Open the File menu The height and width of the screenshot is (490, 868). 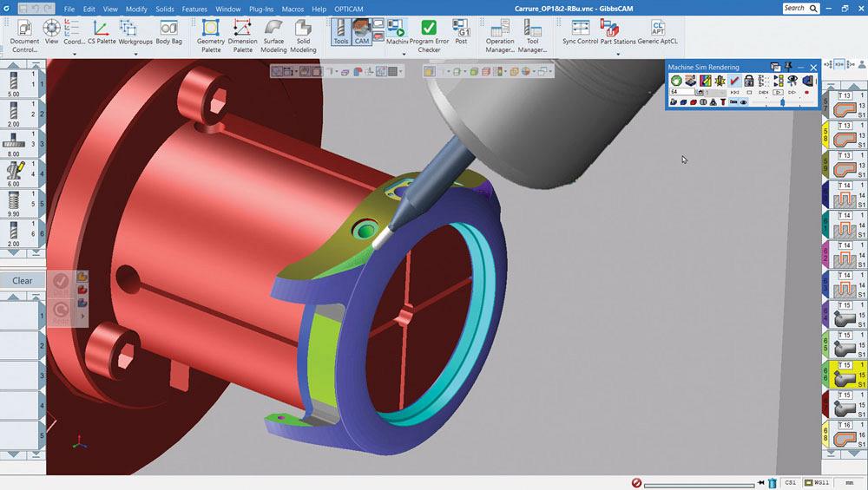tap(69, 9)
